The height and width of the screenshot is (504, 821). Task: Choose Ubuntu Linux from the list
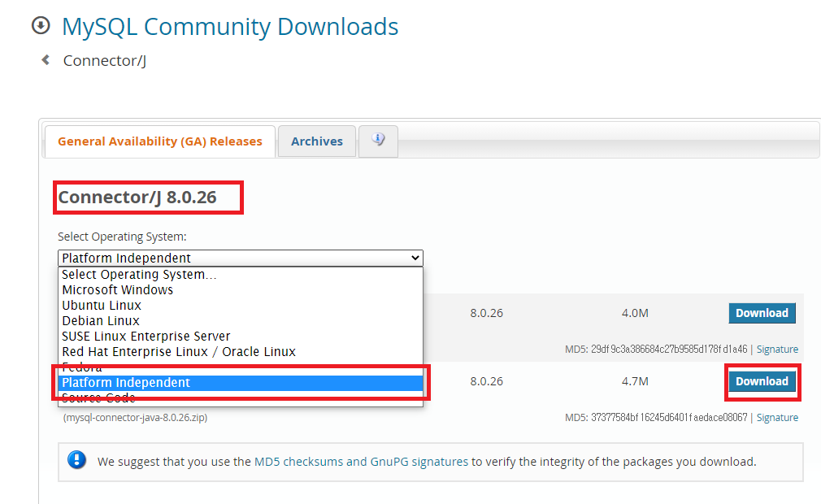(241, 305)
